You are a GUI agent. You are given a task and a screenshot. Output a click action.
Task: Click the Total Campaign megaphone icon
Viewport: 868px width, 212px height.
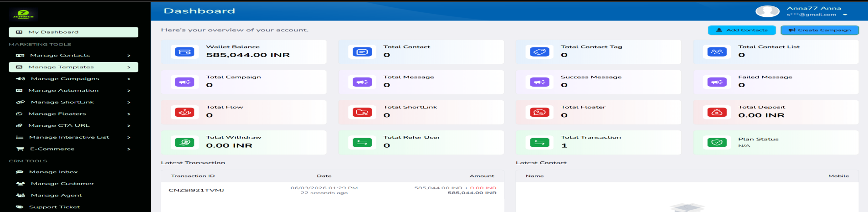point(185,82)
